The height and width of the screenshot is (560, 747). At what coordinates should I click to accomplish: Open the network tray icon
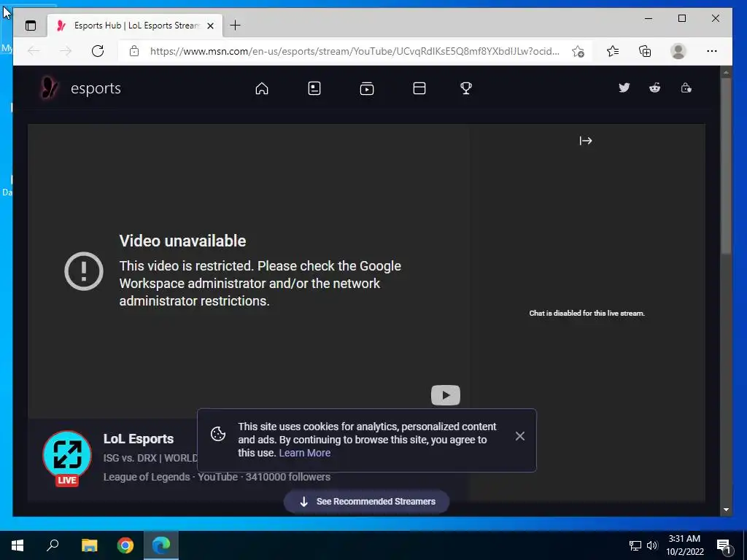coord(635,545)
